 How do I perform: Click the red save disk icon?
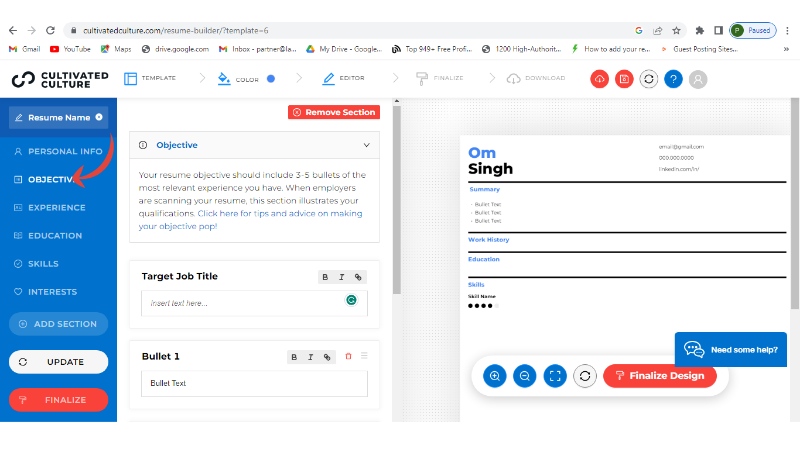coord(624,78)
